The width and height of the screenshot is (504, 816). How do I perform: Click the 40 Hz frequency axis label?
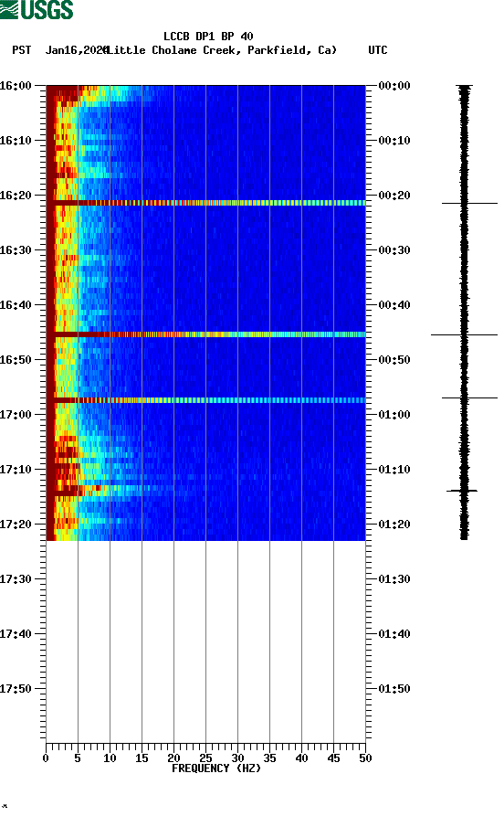[x=301, y=758]
